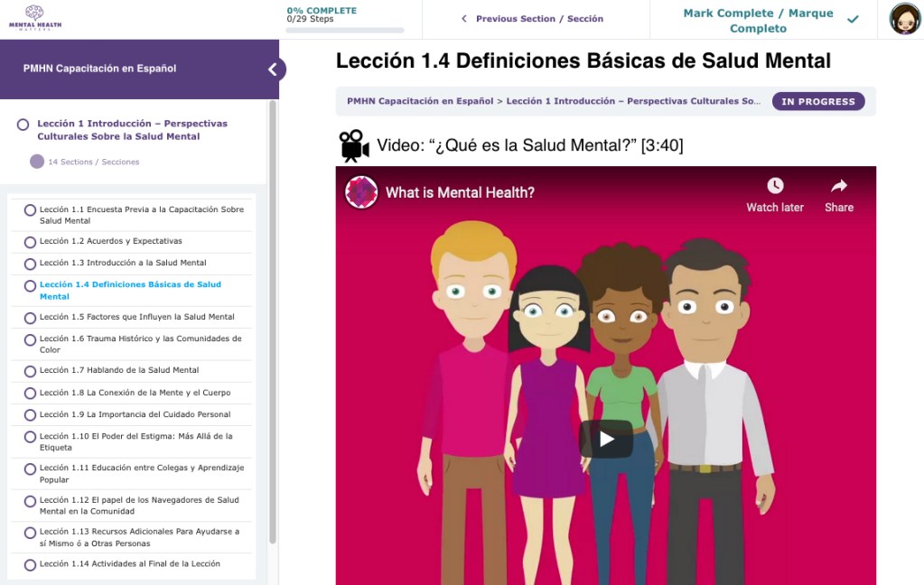Open the Lección 1 Introducción breadcrumb link
The width and height of the screenshot is (924, 585).
click(632, 101)
